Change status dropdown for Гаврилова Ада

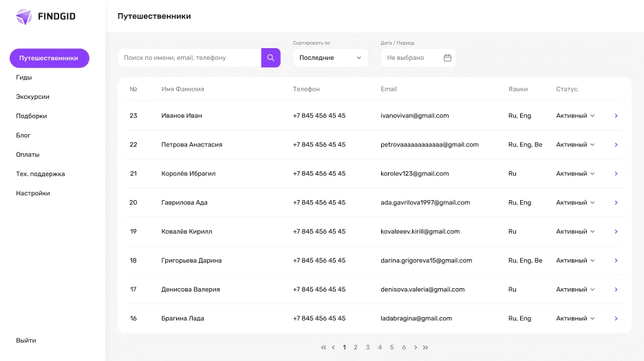(575, 203)
